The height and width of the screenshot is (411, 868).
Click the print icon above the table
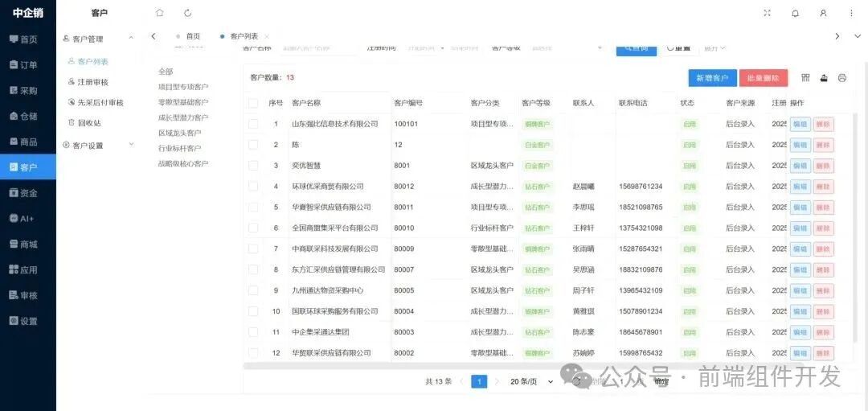tap(842, 78)
